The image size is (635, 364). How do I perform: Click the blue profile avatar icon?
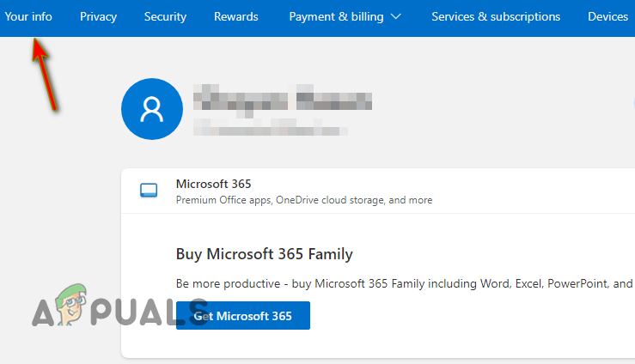[x=151, y=110]
